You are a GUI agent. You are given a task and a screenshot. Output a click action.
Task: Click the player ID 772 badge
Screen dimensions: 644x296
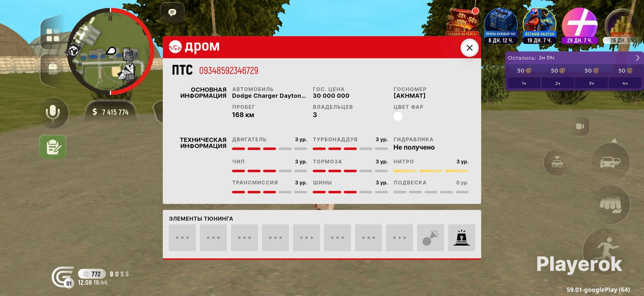(92, 274)
